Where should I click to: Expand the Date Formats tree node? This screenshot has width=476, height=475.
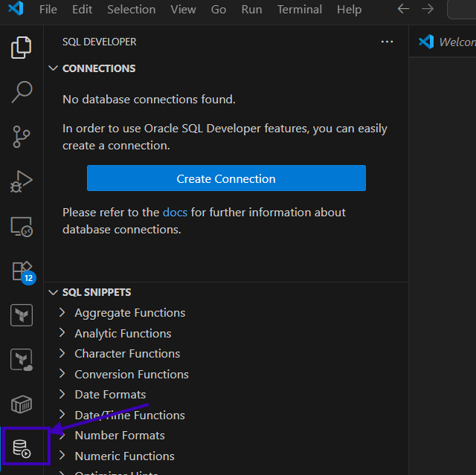62,395
